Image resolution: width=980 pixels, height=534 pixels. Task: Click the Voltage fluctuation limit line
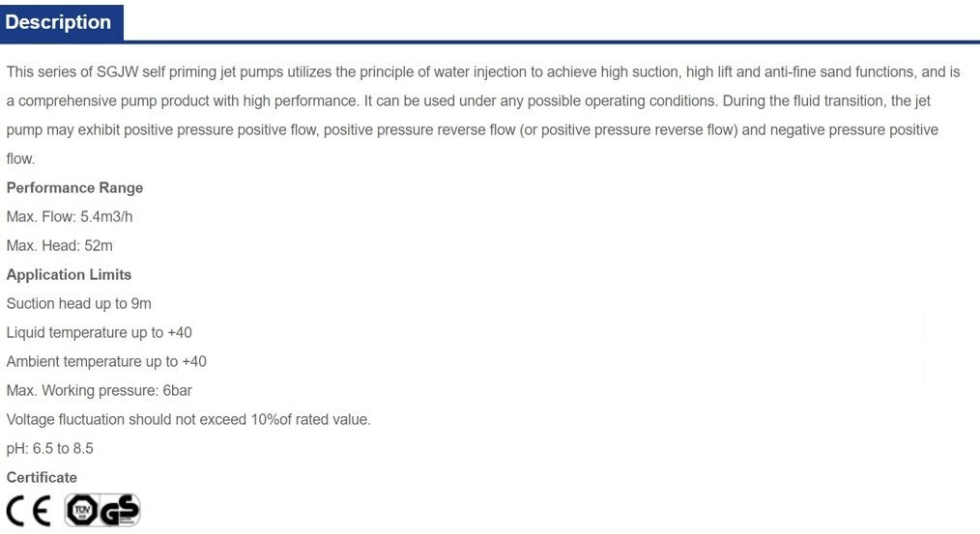click(188, 419)
